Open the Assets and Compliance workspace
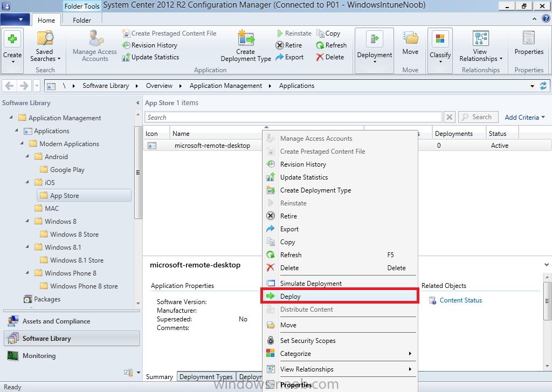 point(72,321)
